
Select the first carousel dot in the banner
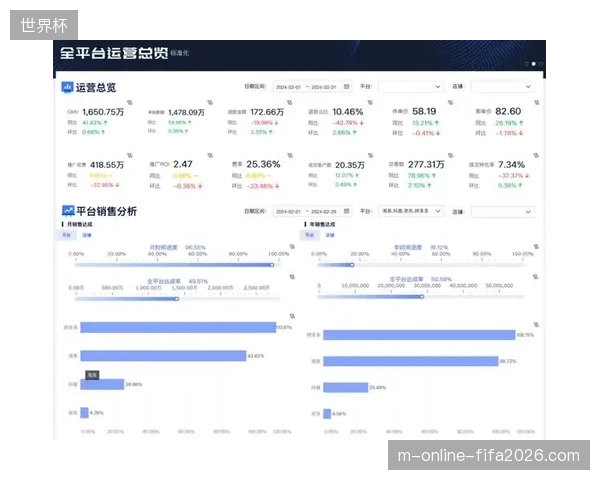pyautogui.click(x=527, y=64)
